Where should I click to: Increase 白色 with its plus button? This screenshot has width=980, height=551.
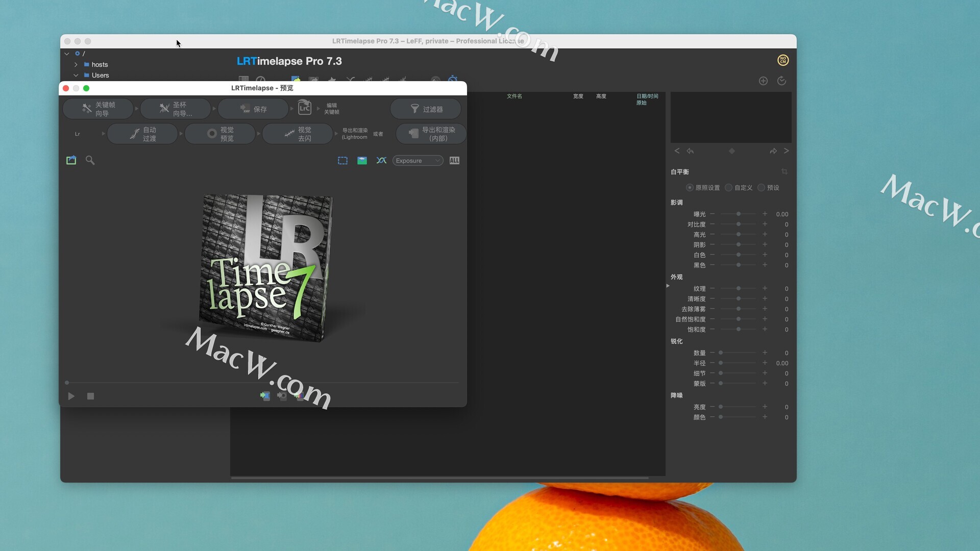click(765, 255)
